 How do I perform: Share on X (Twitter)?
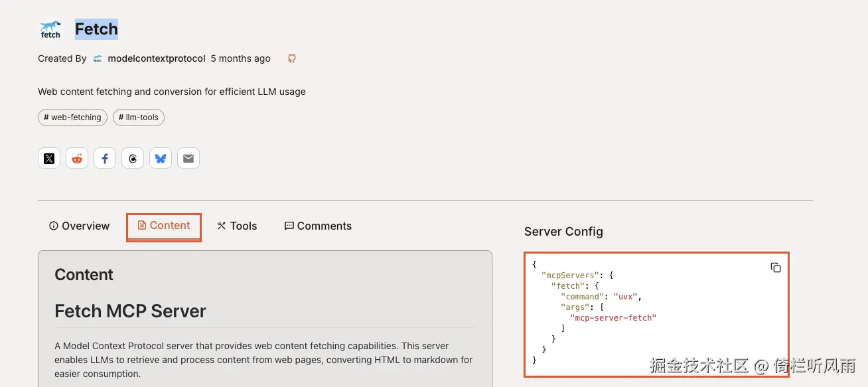[49, 159]
